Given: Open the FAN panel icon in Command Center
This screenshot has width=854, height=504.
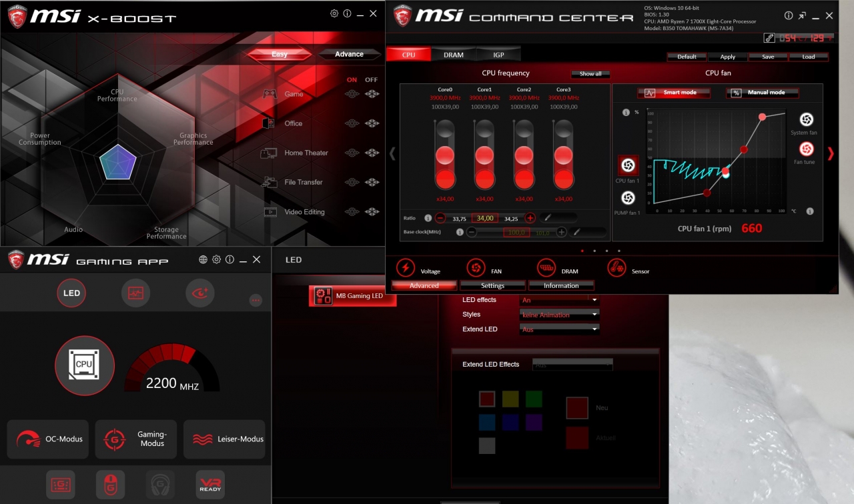Looking at the screenshot, I should click(476, 268).
